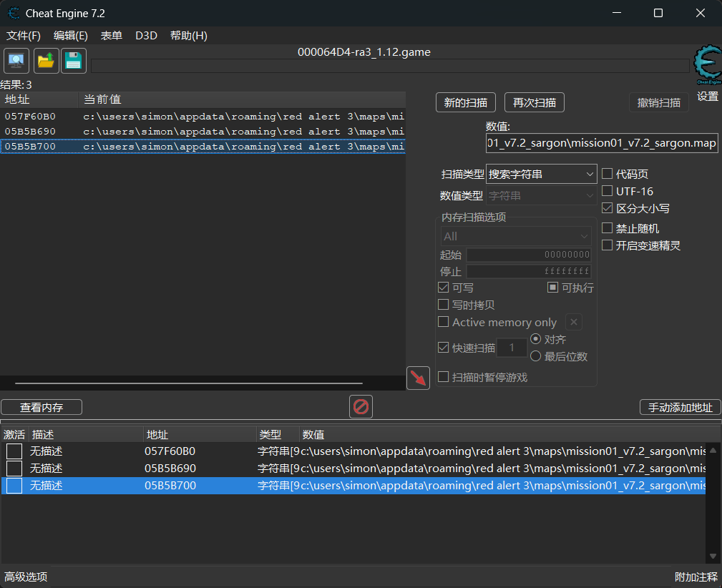This screenshot has width=722, height=588.
Task: Open the 文件(F) menu
Action: [x=24, y=36]
